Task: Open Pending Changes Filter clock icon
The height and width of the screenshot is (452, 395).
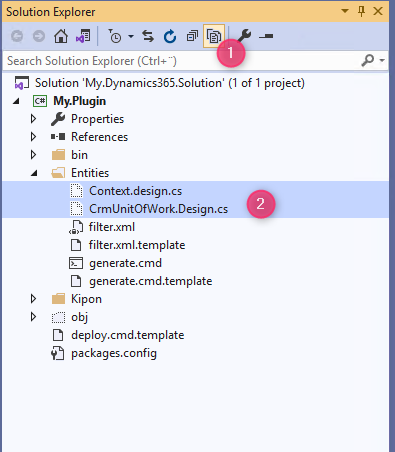Action: point(115,36)
